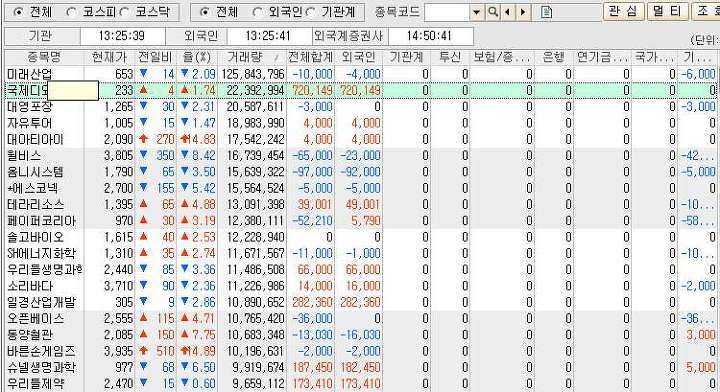The height and width of the screenshot is (392, 720).
Task: Select the 슈넬생명과학 stock row
Action: point(360,367)
